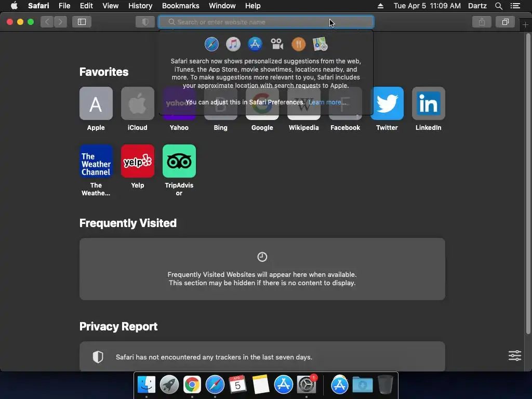The width and height of the screenshot is (532, 399).
Task: Open The Weather Channel favorite
Action: [96, 161]
